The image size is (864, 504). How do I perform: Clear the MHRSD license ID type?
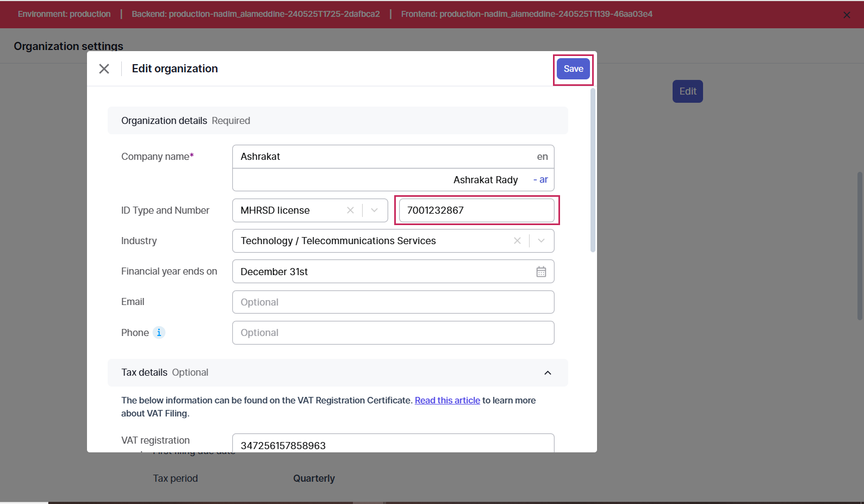pos(350,210)
